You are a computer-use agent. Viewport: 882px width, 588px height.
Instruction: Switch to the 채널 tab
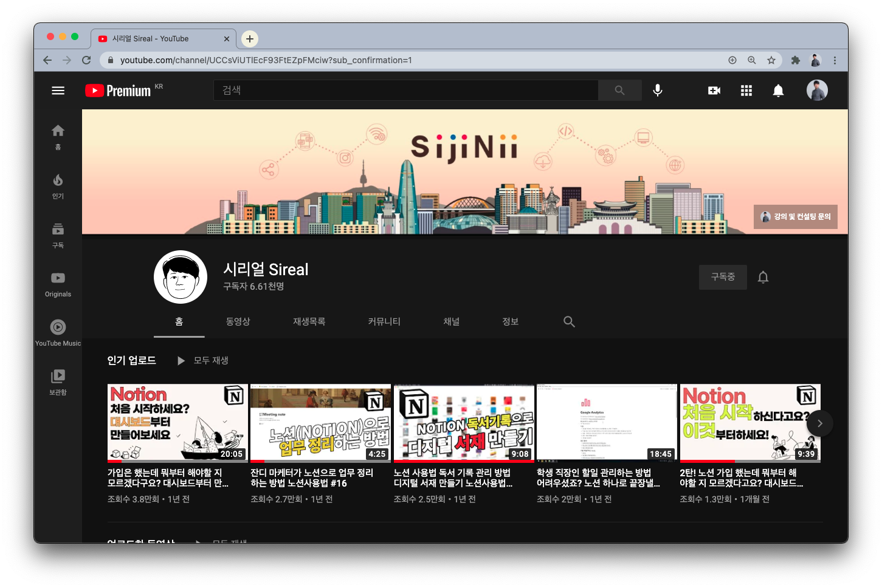click(451, 322)
